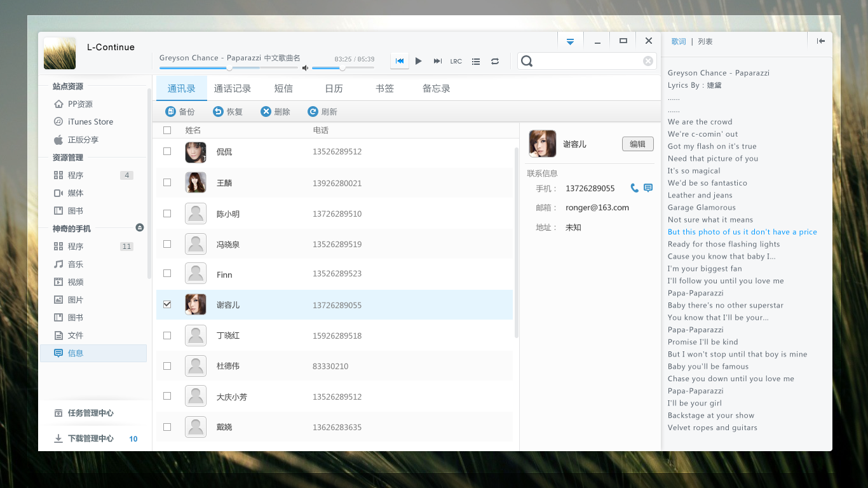Click the 备份 backup button

click(x=180, y=112)
